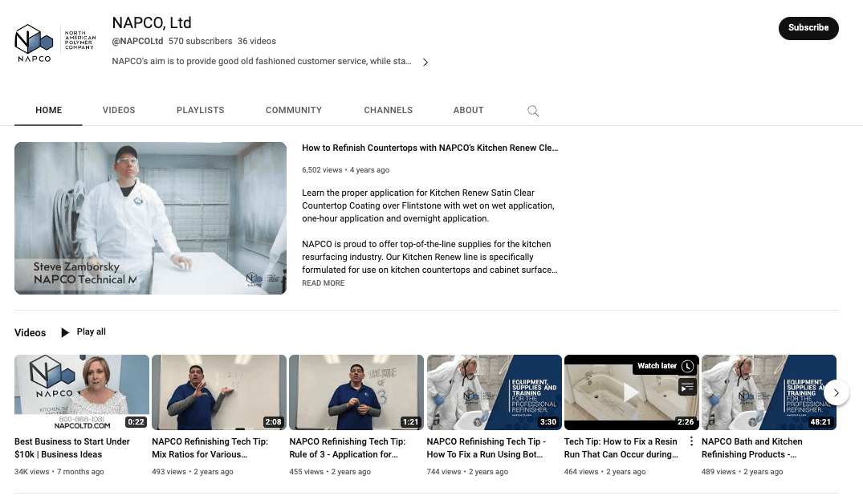Play the featured Steve Zamborsky video thumbnail
Screen dimensions: 863x504
[x=150, y=217]
